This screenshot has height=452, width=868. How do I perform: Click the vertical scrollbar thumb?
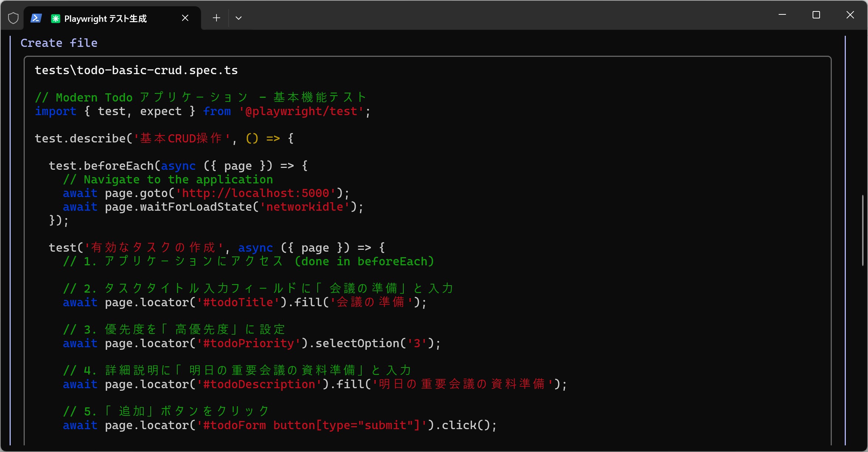tap(863, 231)
